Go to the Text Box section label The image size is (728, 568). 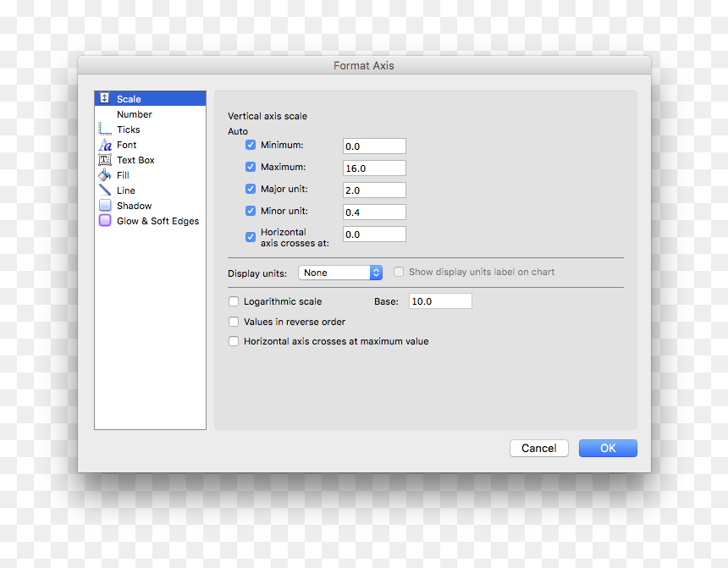135,160
